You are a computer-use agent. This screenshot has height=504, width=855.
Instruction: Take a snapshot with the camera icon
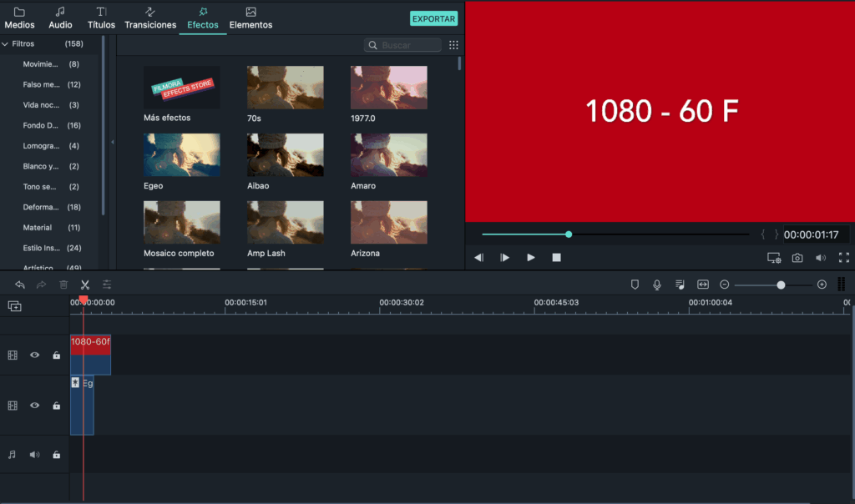point(797,257)
